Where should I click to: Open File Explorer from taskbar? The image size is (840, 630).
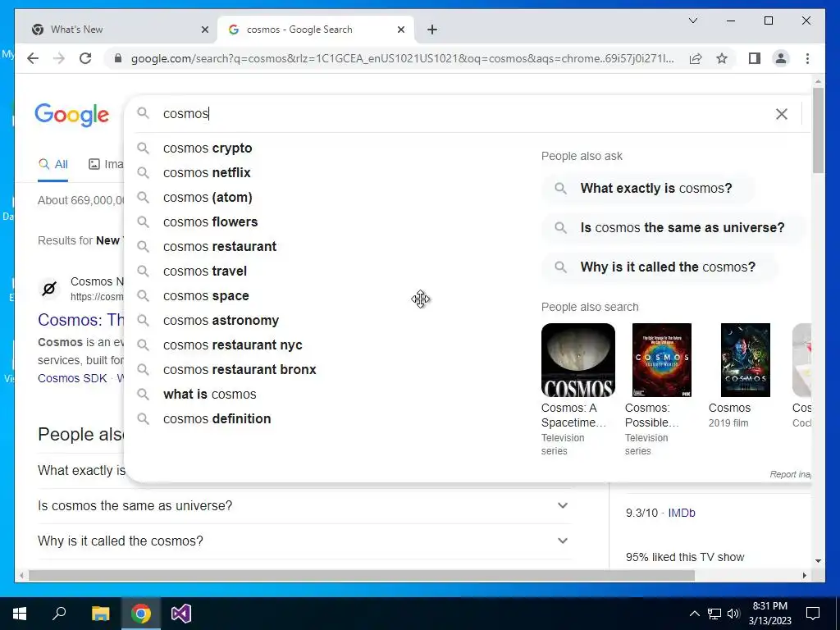[x=100, y=614]
